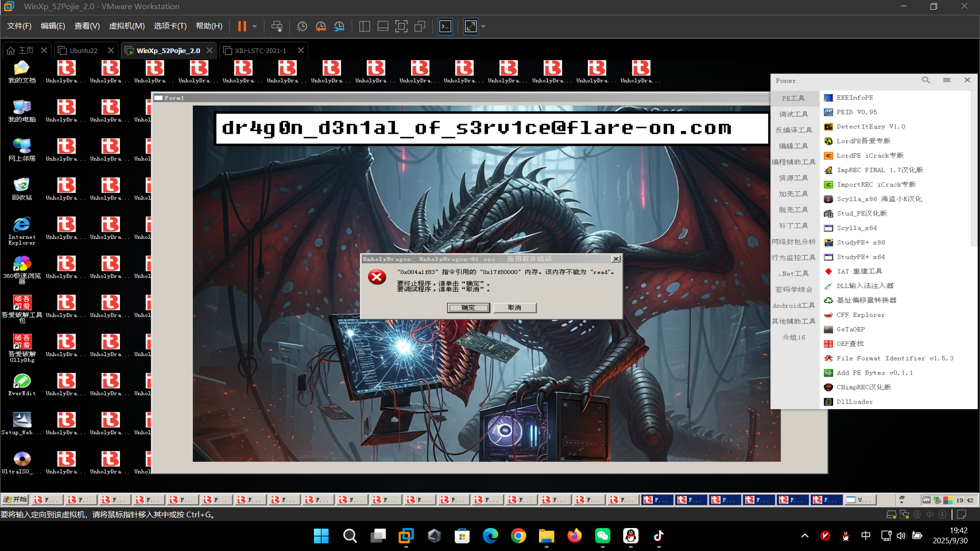The image size is (980, 551).
Task: Show hidden icons chevron in Windows tray
Action: pyautogui.click(x=805, y=536)
